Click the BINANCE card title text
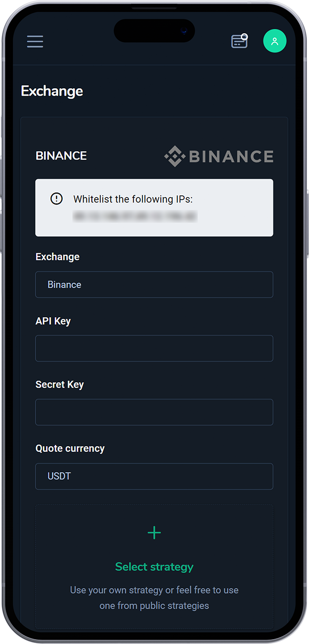Viewport: 309px width, 644px height. point(61,156)
